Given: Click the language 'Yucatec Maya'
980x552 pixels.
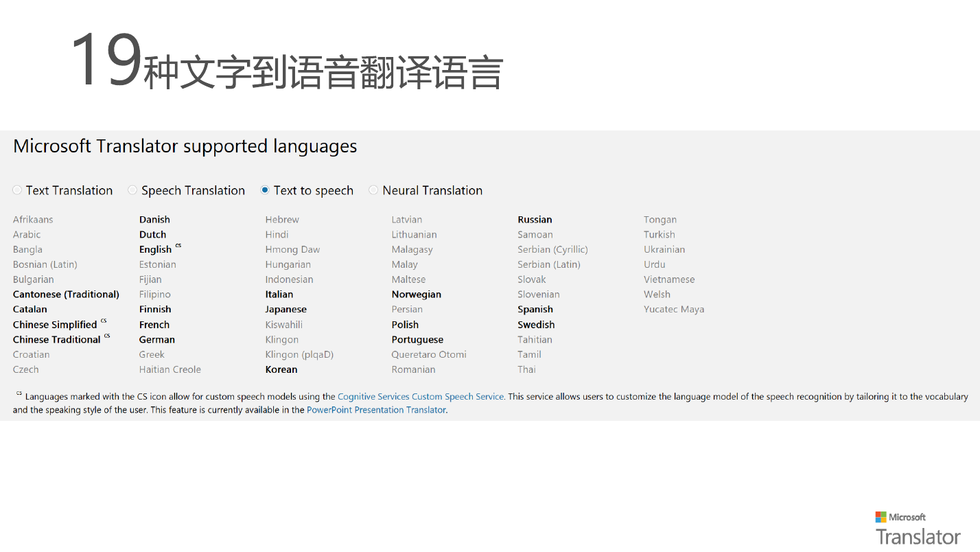Looking at the screenshot, I should point(674,310).
